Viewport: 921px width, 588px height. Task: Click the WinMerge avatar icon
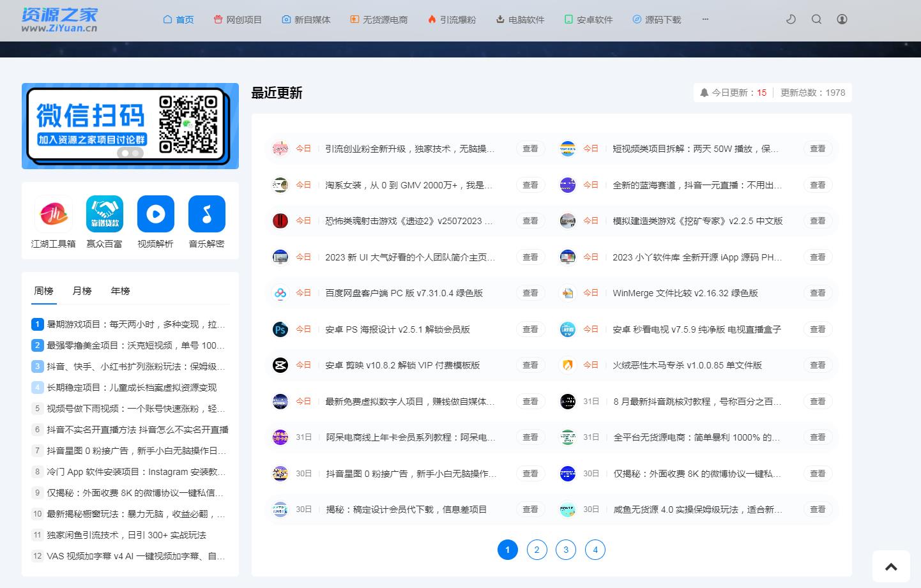click(567, 293)
